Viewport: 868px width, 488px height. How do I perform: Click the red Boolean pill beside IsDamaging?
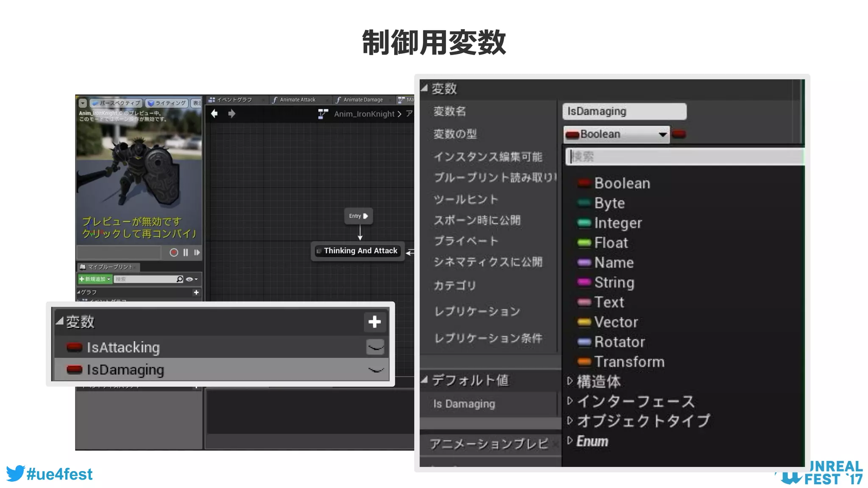pyautogui.click(x=75, y=369)
